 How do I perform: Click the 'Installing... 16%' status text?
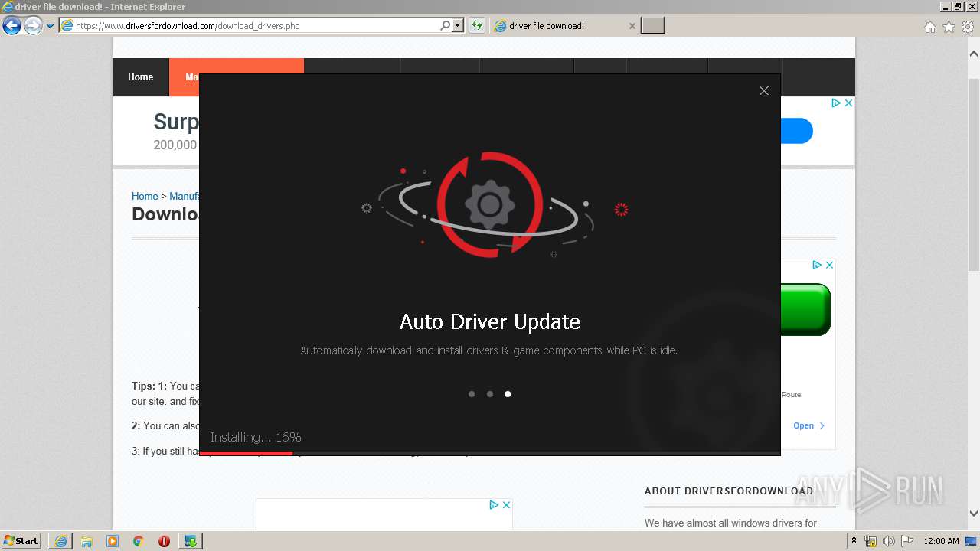pos(256,437)
